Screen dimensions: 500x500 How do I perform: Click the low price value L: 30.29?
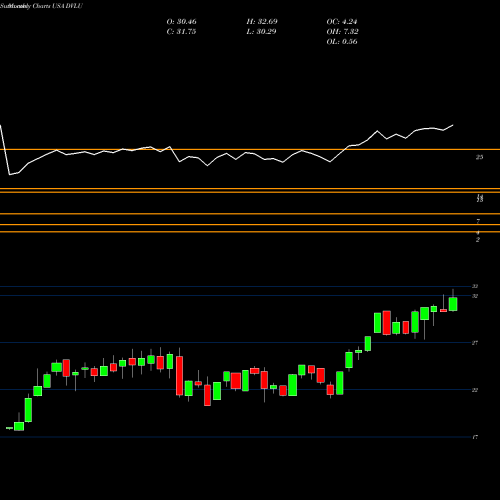262,32
